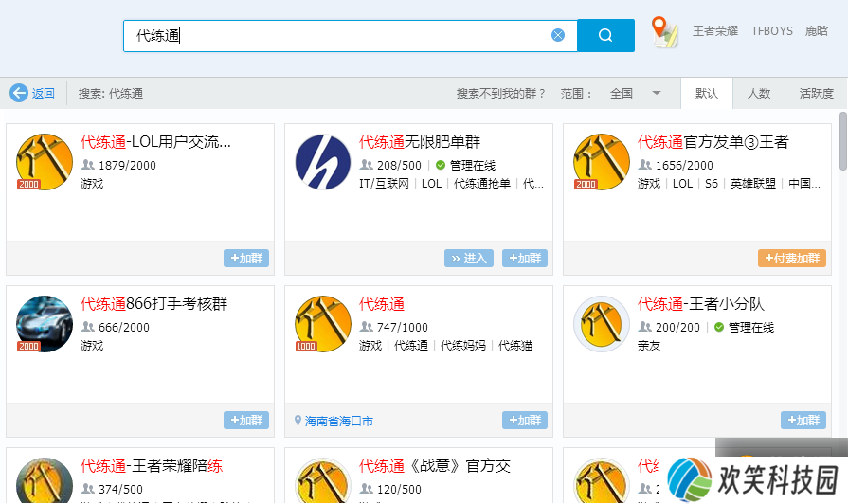Viewport: 848px width, 504px height.
Task: Switch to the 默认 sort tab
Action: [x=706, y=94]
